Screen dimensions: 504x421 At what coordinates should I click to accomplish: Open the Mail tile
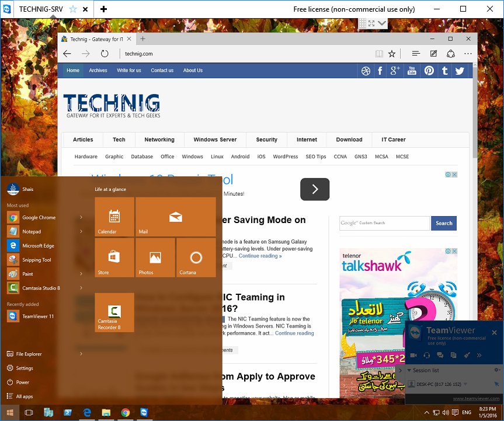pos(176,217)
